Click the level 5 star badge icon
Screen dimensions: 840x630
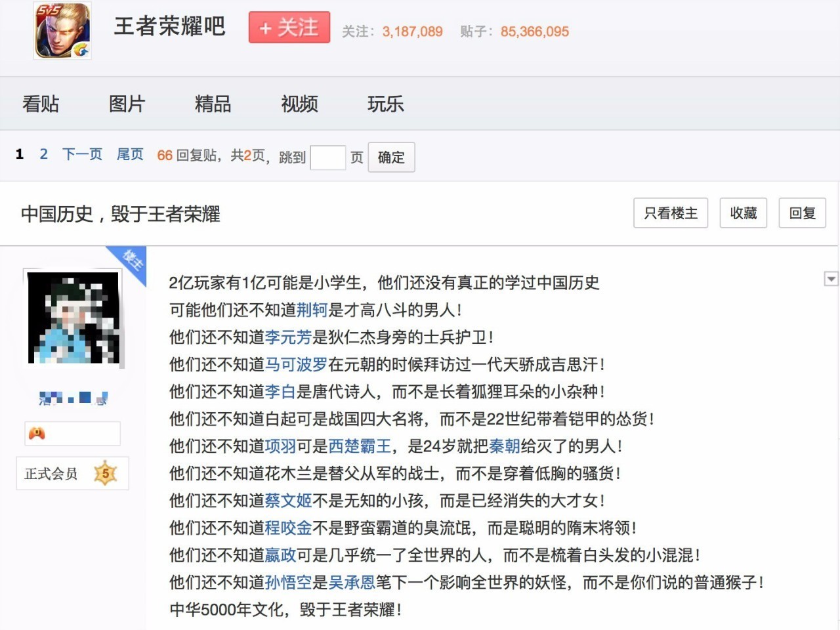(105, 473)
